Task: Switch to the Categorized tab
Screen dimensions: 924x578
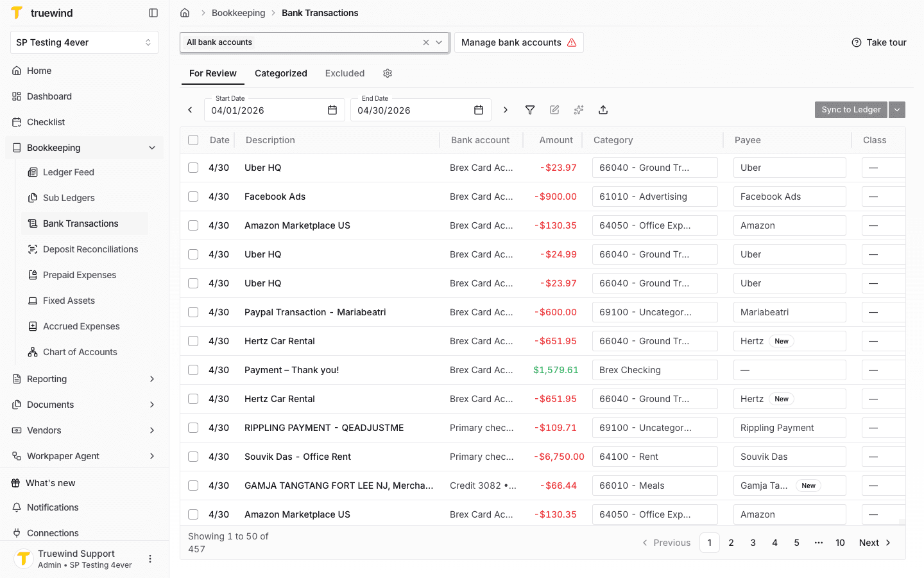Action: point(281,73)
